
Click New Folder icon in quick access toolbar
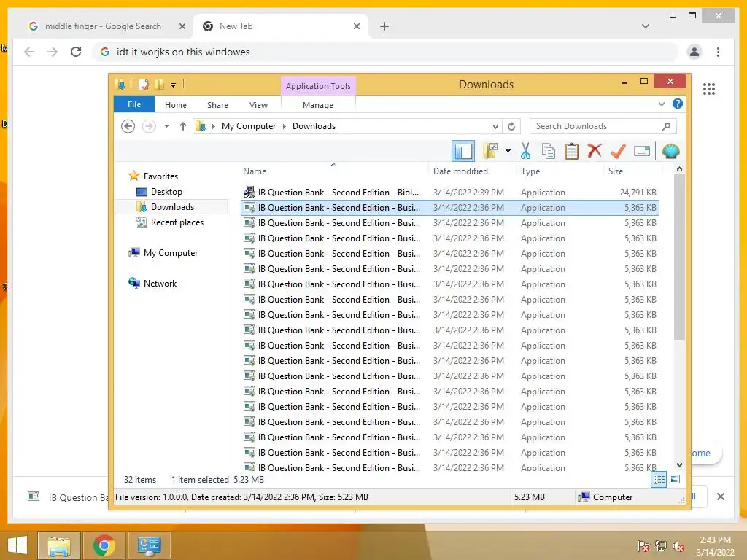(x=160, y=85)
